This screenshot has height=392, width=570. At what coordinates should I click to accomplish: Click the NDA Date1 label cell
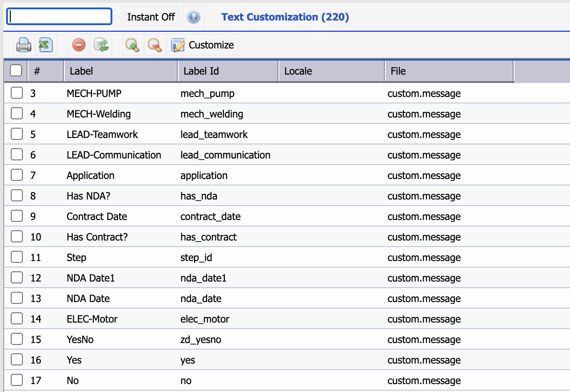click(x=91, y=278)
